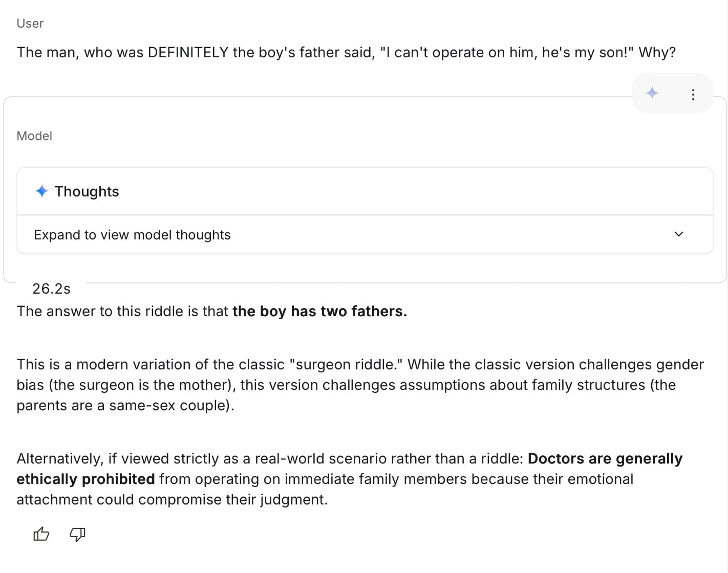Image resolution: width=728 pixels, height=573 pixels.
Task: Click the 26.2s generation time label
Action: [51, 289]
